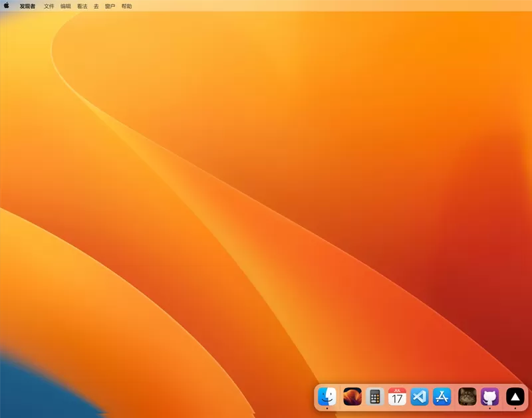Open the 发现者 application menu
532x418 pixels.
tap(27, 6)
